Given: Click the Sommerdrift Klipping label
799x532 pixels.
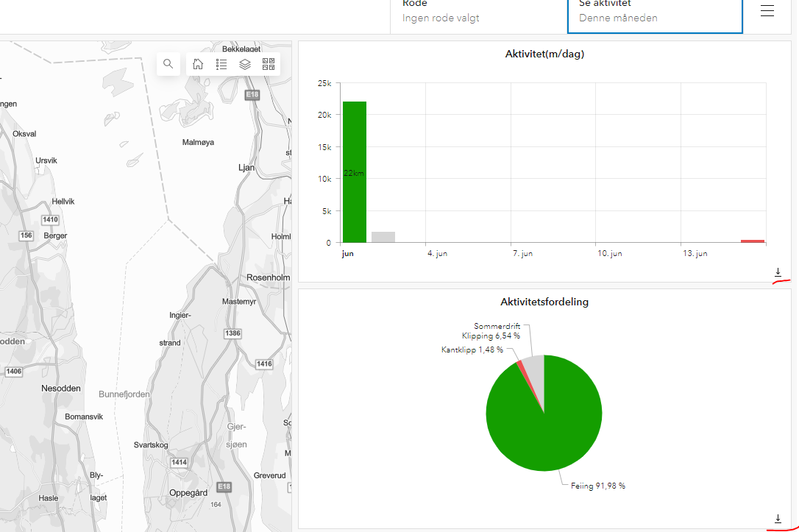Looking at the screenshot, I should (x=497, y=331).
